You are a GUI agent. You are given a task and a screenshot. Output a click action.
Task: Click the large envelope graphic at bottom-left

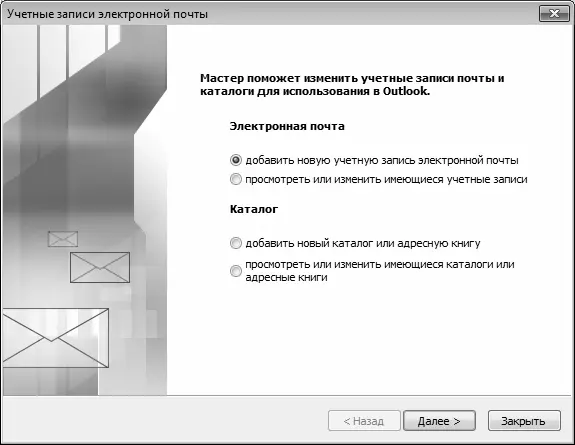pos(56,338)
